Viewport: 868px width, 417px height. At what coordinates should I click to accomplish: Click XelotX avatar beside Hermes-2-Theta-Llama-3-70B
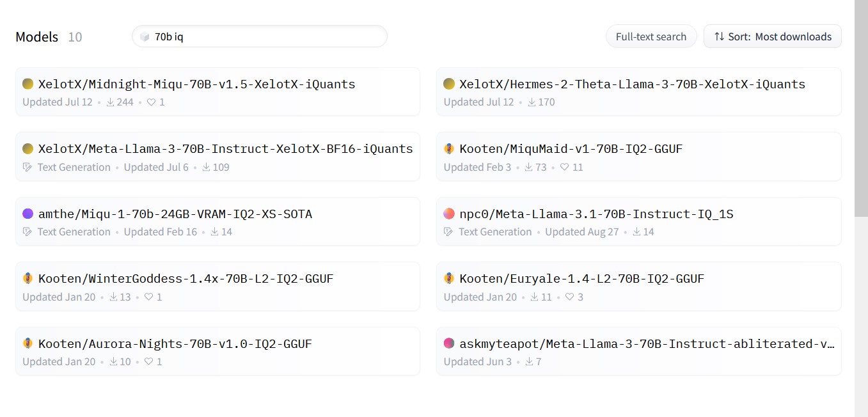coord(449,84)
